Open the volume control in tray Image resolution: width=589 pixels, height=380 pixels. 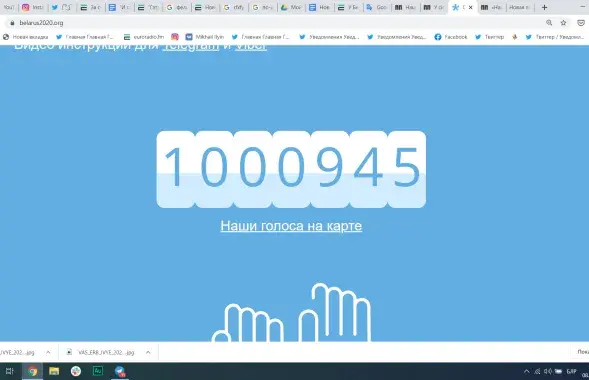548,371
